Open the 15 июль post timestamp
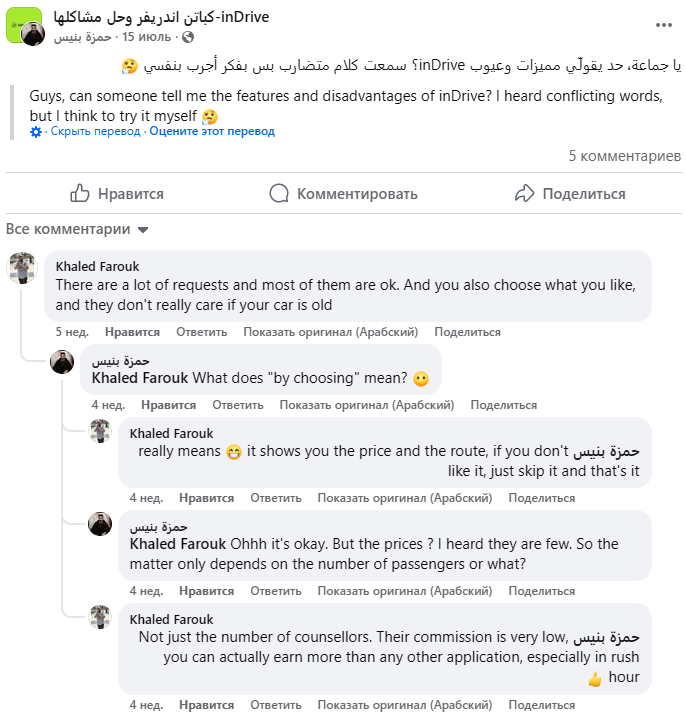This screenshot has height=718, width=686. click(147, 37)
